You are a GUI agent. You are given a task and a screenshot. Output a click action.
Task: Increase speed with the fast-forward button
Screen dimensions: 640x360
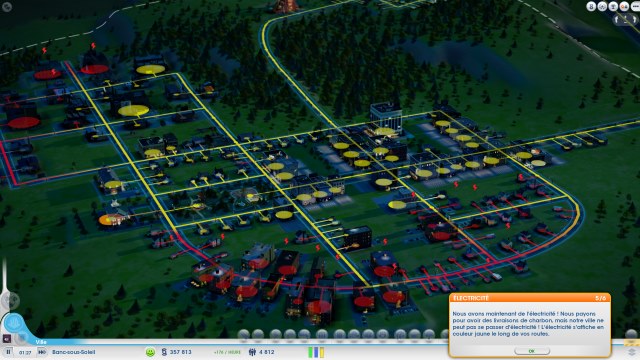click(x=42, y=352)
